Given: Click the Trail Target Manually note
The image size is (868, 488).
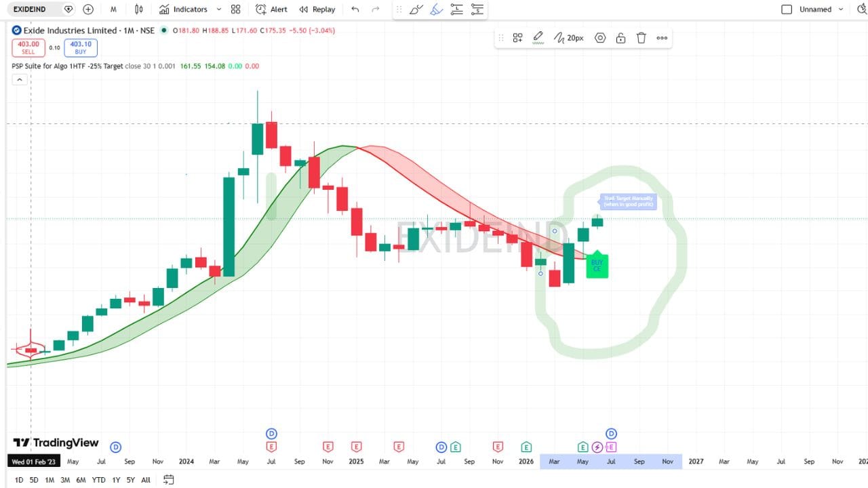Looking at the screenshot, I should click(x=628, y=201).
